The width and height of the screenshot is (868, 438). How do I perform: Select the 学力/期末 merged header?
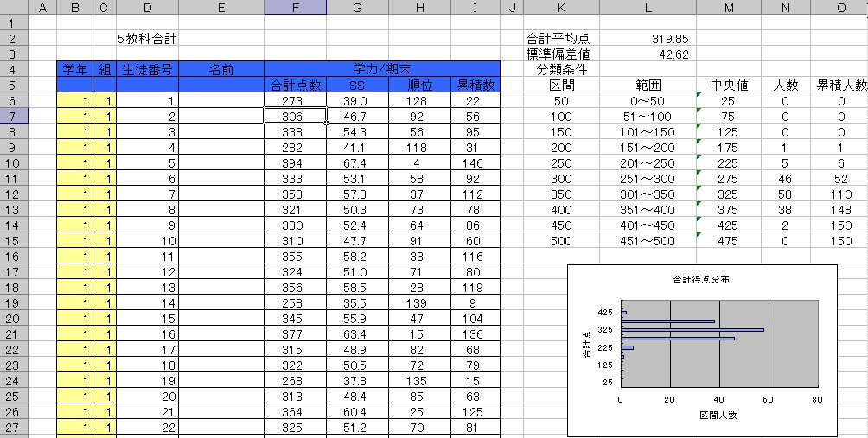pyautogui.click(x=382, y=69)
